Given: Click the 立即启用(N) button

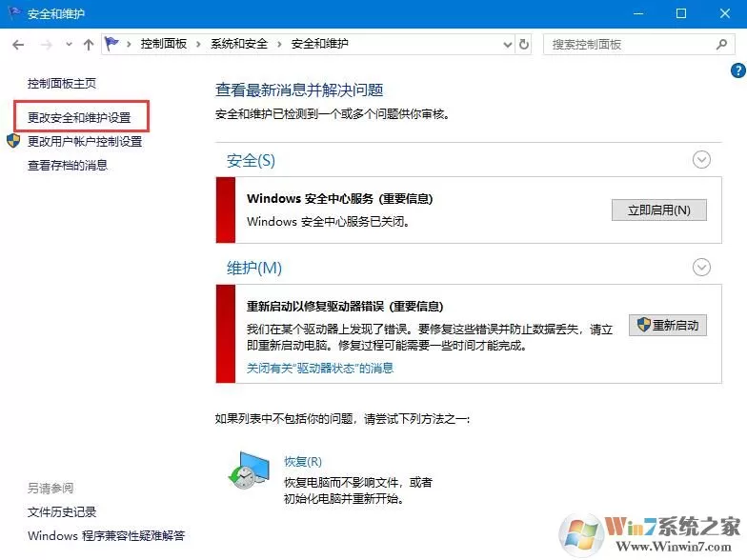Looking at the screenshot, I should pyautogui.click(x=659, y=210).
